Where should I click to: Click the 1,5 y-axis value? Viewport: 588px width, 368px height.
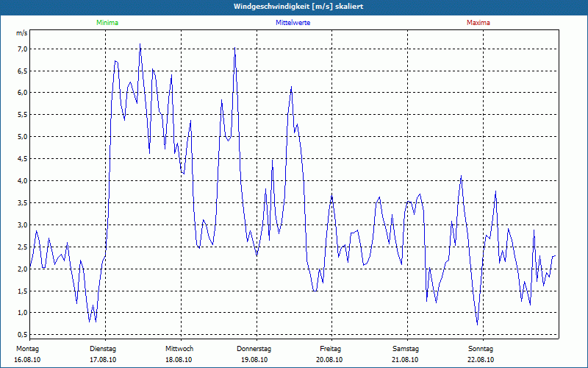tap(22, 291)
